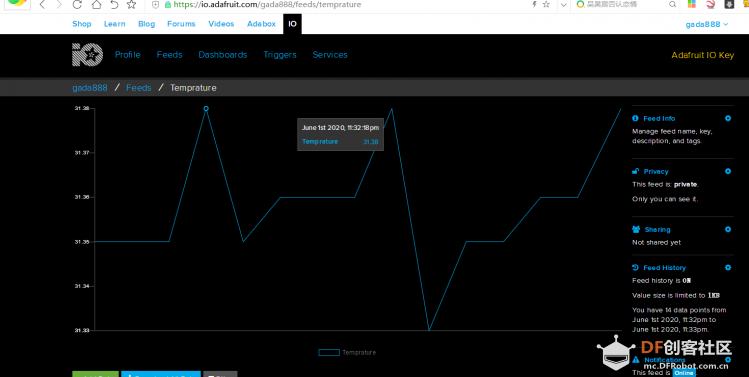Click the Feed Info 'i' icon
Screen dimensions: 749x377
click(635, 118)
